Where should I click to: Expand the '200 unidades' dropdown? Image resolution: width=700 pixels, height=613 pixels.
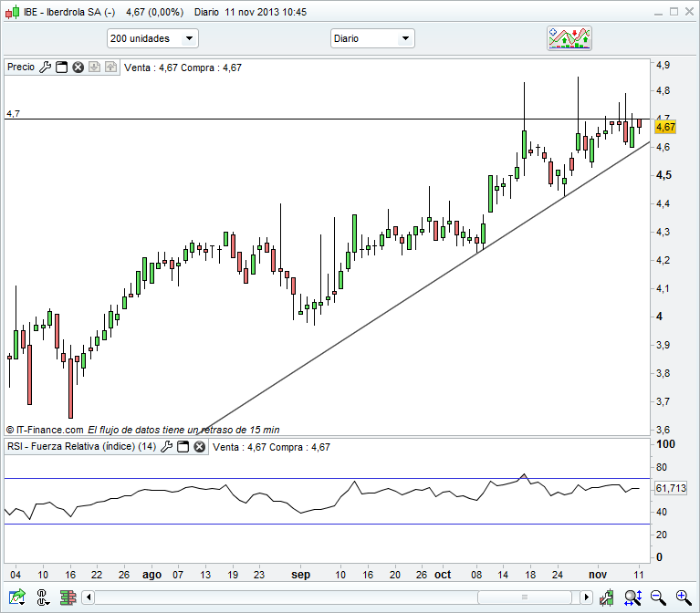click(151, 38)
